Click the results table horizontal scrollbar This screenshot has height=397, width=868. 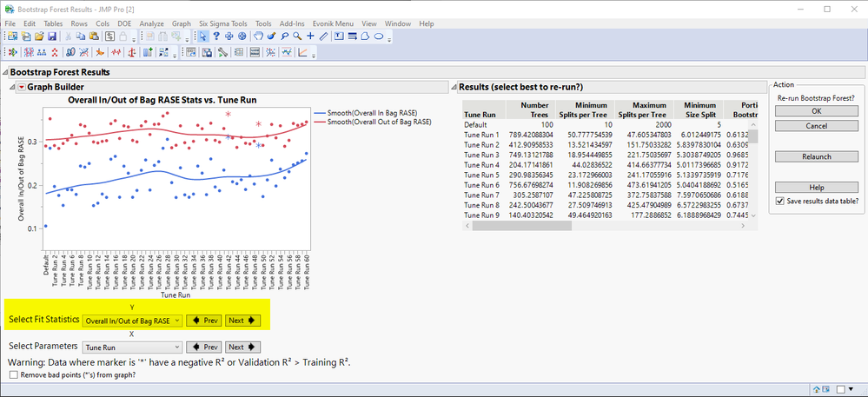[x=521, y=226]
